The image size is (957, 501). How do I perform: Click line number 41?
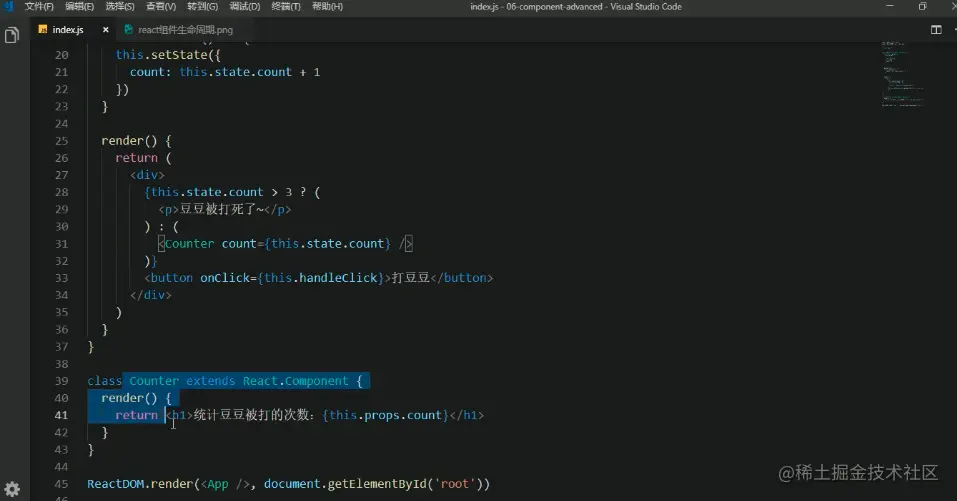(x=62, y=416)
